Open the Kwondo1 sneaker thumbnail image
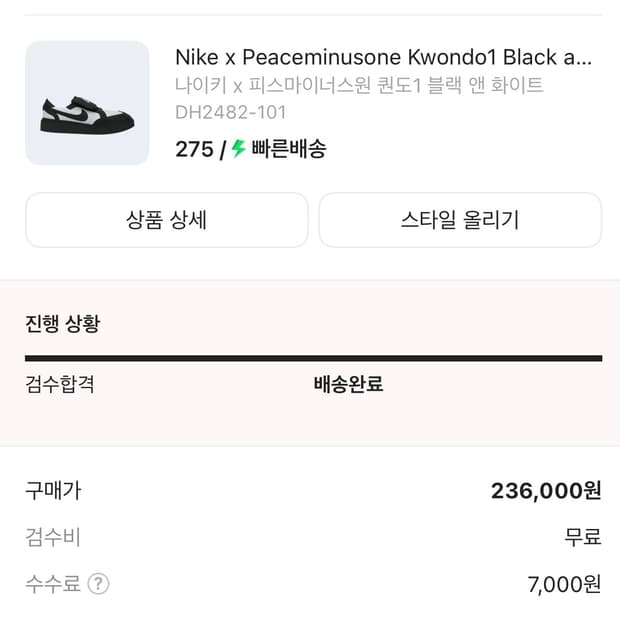Image resolution: width=620 pixels, height=620 pixels. point(87,103)
